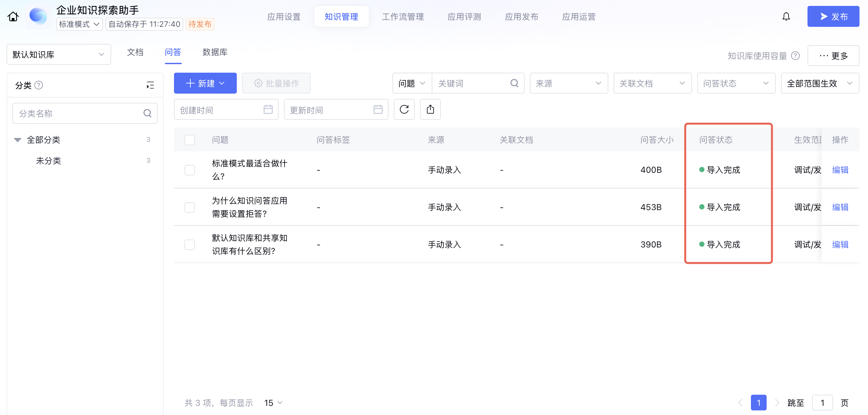
Task: Open the 问答状态 filter dropdown
Action: (736, 83)
